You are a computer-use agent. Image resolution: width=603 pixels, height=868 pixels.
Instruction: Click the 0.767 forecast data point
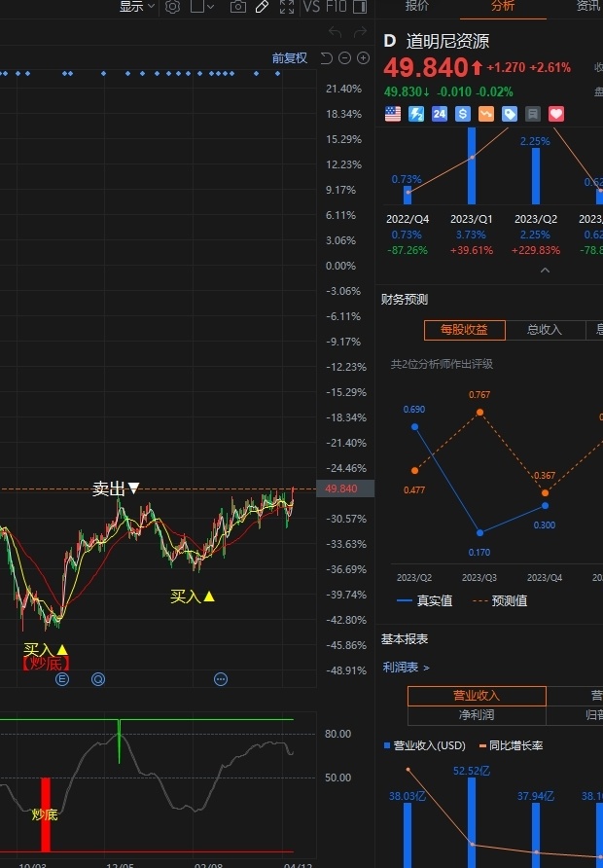(x=480, y=412)
